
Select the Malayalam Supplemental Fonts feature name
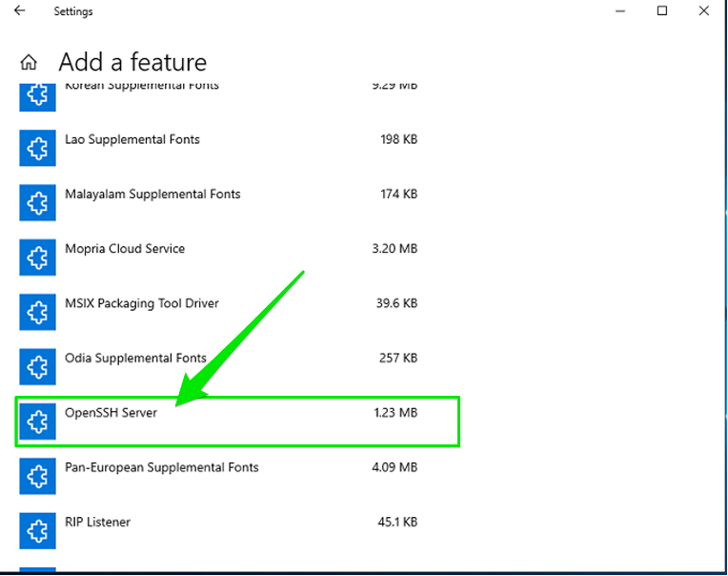(x=152, y=195)
